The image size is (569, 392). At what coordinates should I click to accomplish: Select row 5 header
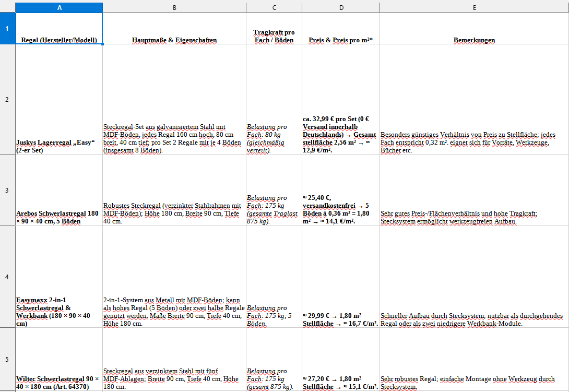pyautogui.click(x=7, y=359)
